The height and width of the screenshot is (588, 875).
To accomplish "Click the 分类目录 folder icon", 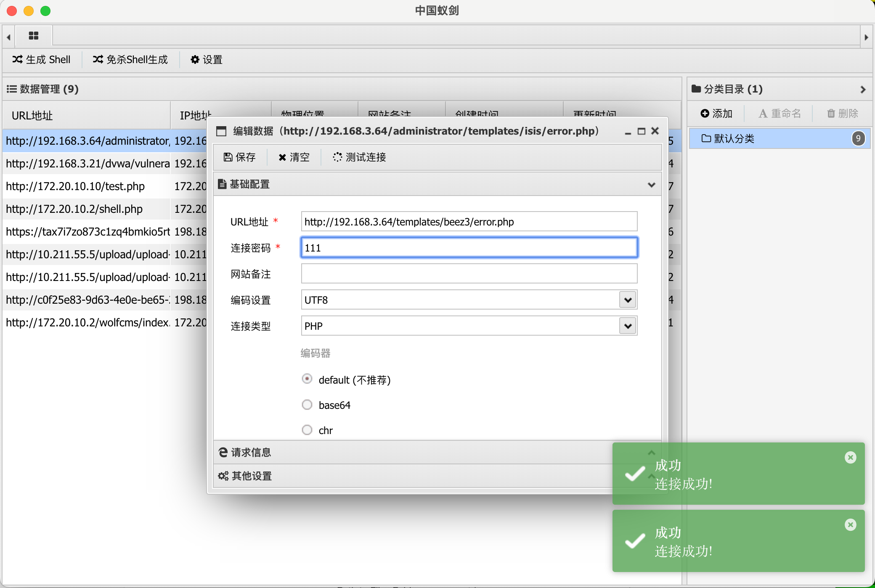I will click(696, 89).
